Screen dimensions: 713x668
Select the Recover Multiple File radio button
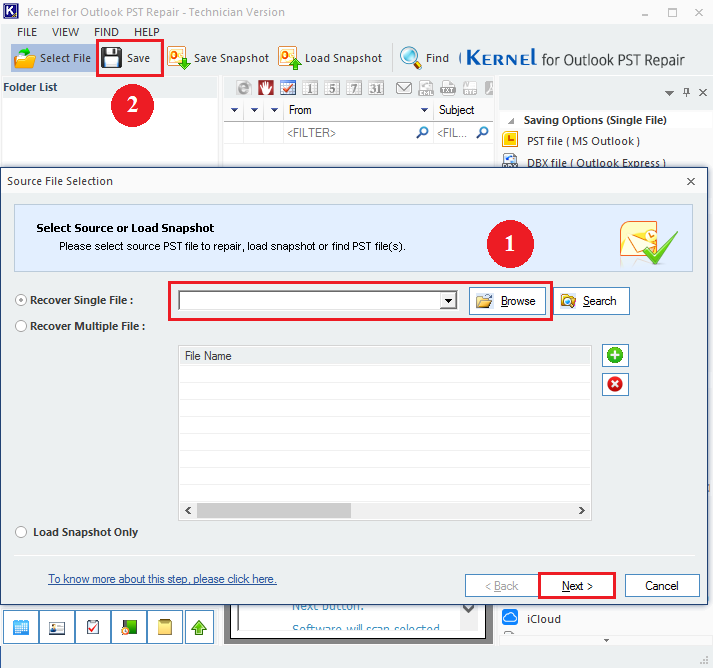(x=21, y=326)
